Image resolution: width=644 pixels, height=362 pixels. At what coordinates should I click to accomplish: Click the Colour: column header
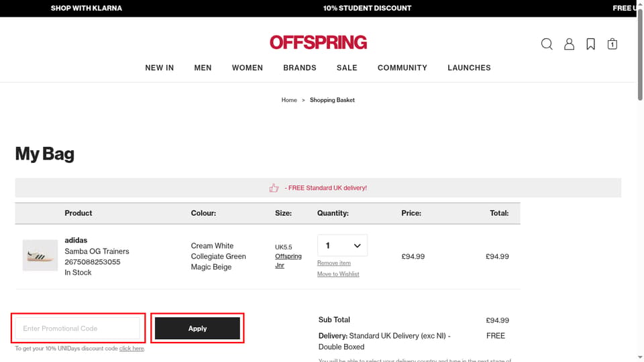tap(203, 213)
